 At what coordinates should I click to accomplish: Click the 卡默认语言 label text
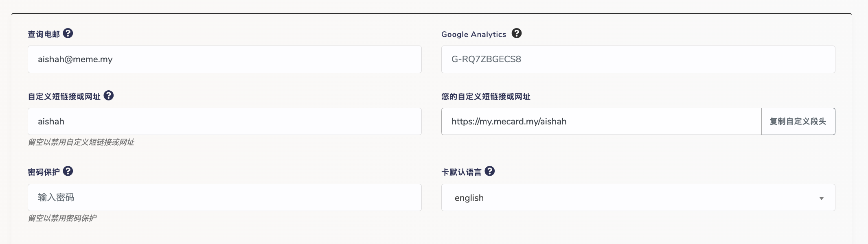click(461, 172)
